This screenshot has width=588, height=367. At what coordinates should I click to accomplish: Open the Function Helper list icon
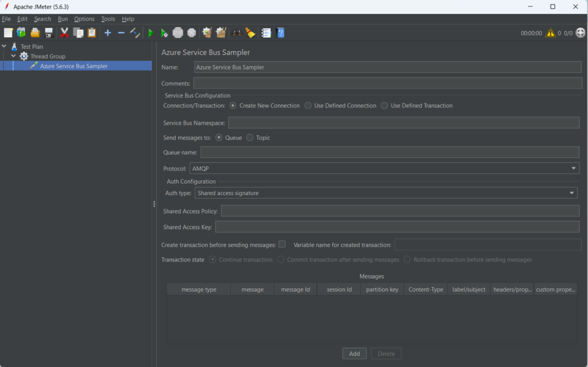click(266, 33)
